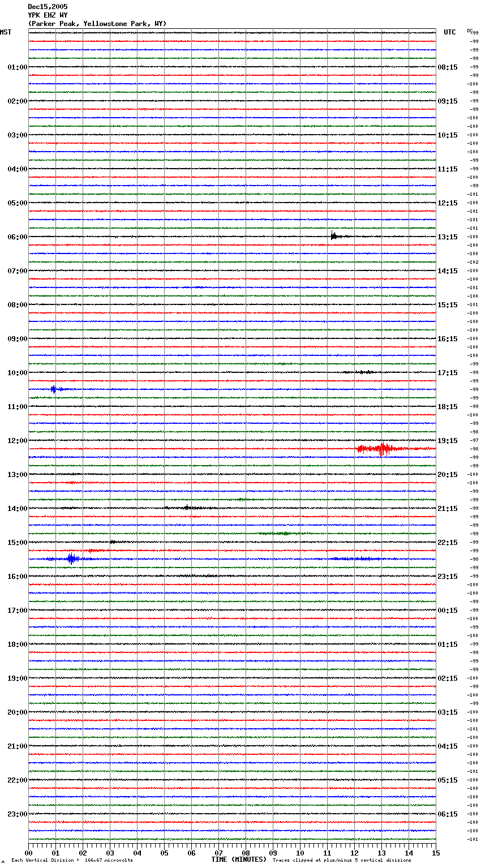The image size is (481, 868).
Task: Click the 13:00 MST hour label
Action: [x=18, y=475]
